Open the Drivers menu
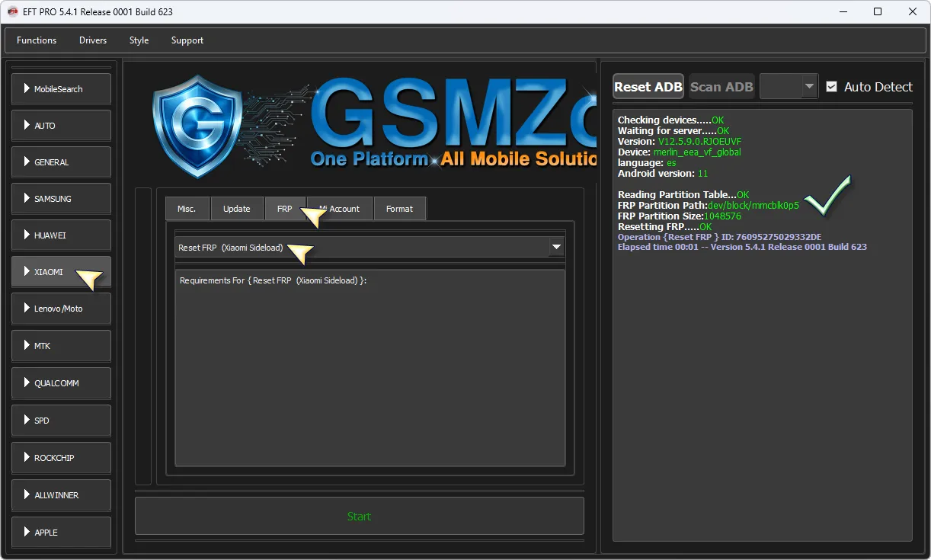The width and height of the screenshot is (931, 560). (93, 40)
